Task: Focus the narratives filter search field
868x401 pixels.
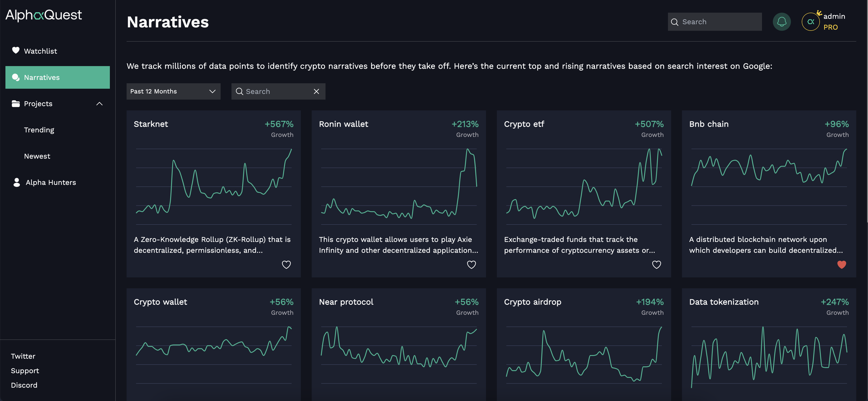Action: 276,91
